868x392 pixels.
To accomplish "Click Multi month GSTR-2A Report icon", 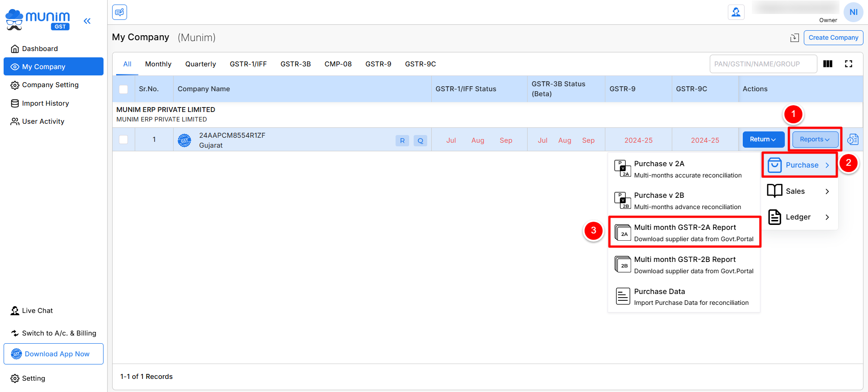I will click(623, 233).
